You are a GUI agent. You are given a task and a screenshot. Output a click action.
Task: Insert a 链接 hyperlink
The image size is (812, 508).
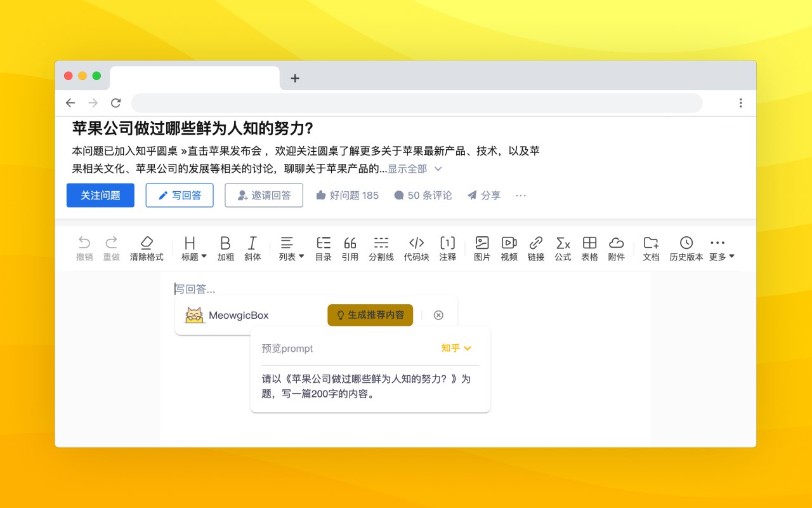point(536,248)
